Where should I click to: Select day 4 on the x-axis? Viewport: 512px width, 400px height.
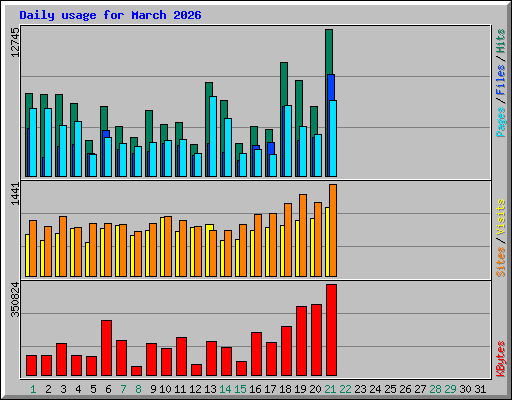(78, 389)
